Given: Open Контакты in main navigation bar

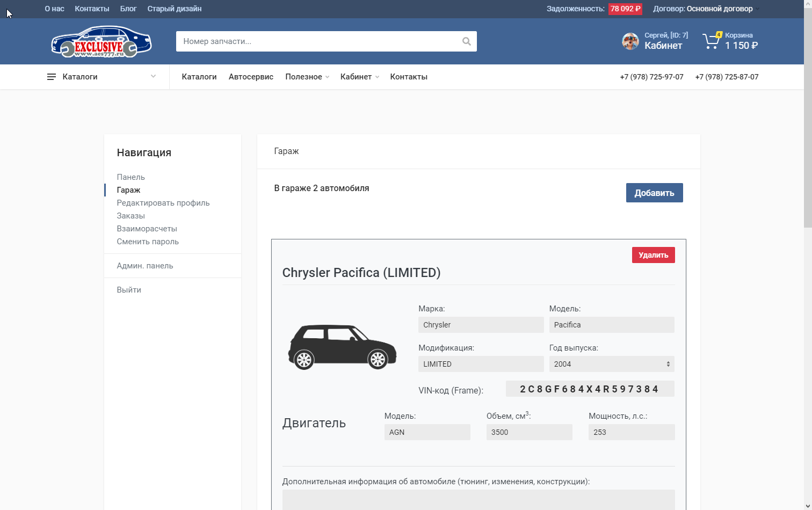Looking at the screenshot, I should point(409,77).
